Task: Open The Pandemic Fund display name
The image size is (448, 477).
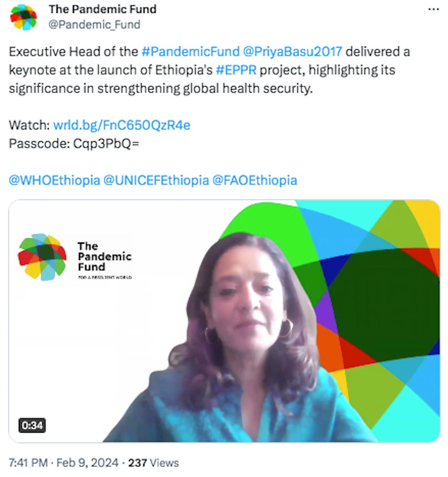Action: 103,9
